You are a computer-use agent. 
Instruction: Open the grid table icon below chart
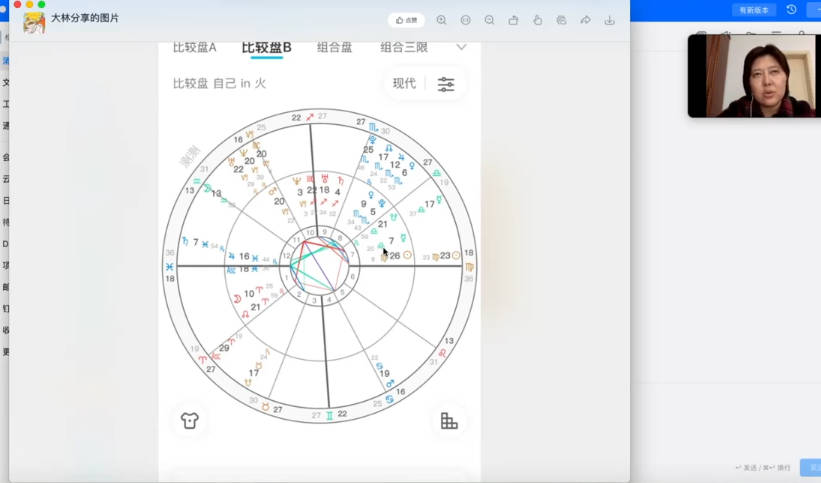coord(449,421)
